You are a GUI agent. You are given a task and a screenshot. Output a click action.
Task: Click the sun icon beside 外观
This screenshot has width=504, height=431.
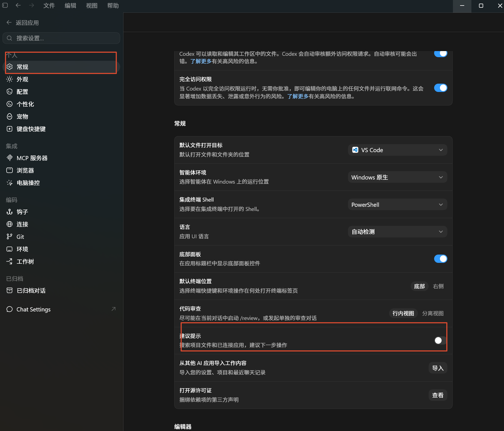point(9,79)
